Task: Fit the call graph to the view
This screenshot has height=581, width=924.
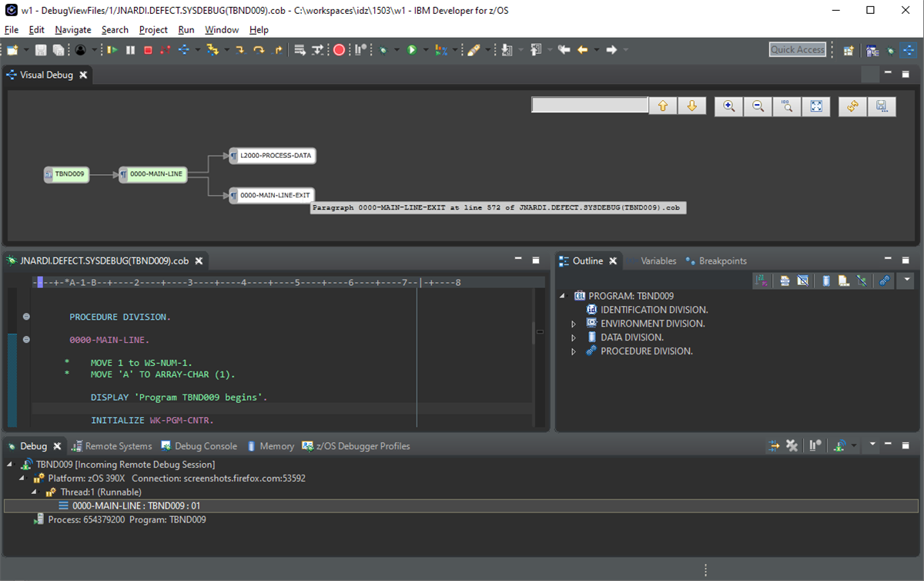Action: pos(815,106)
